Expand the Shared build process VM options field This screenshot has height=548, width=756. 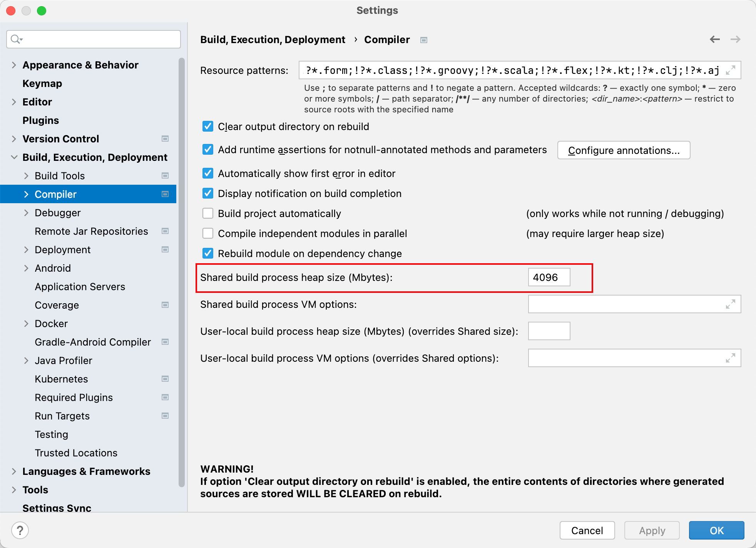tap(730, 304)
